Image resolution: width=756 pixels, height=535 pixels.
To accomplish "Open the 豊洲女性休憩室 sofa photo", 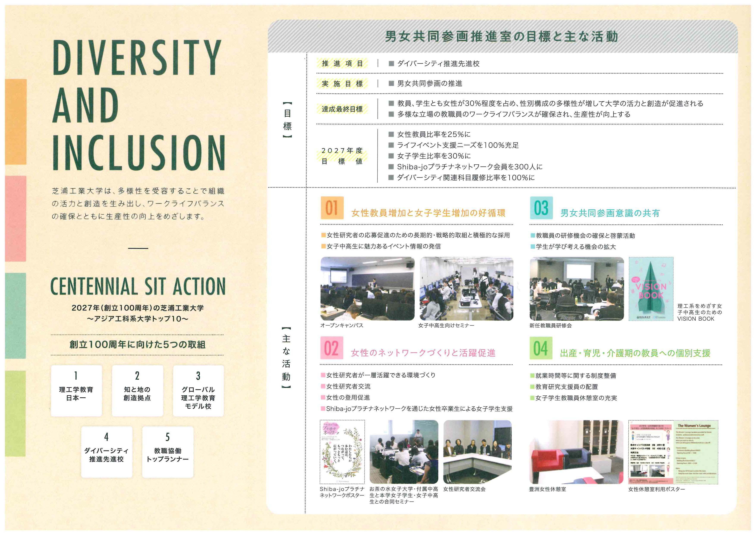I will pos(576,452).
